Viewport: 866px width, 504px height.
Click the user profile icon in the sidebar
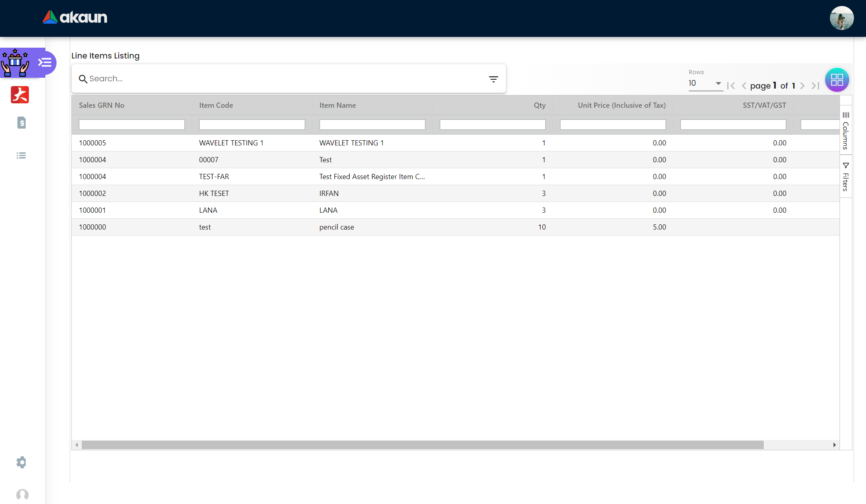coord(22,494)
